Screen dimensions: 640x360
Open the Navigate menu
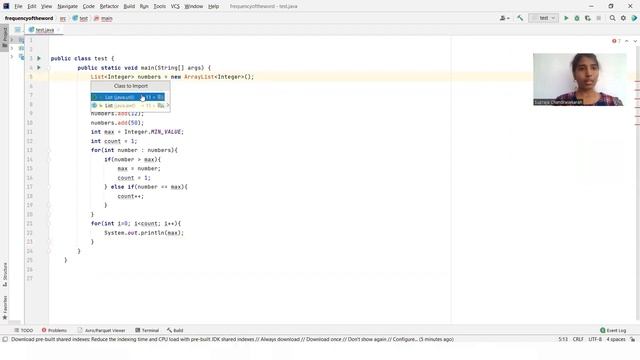click(67, 7)
